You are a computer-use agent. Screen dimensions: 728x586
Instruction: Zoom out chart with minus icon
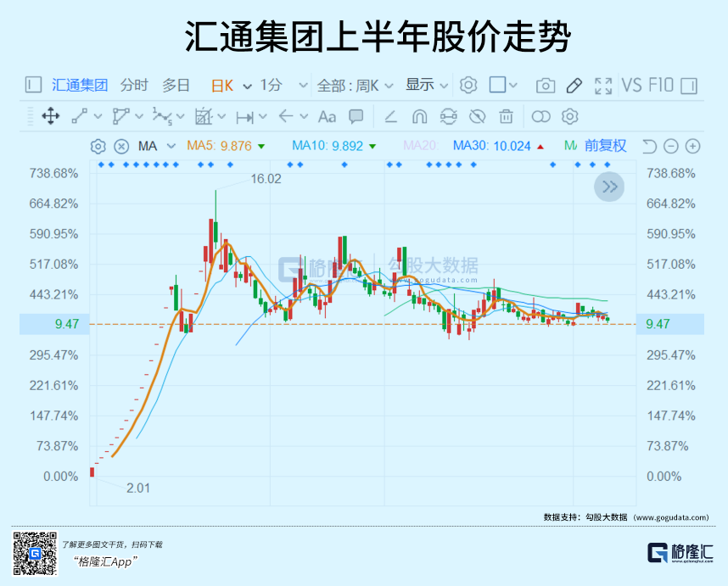pyautogui.click(x=671, y=146)
